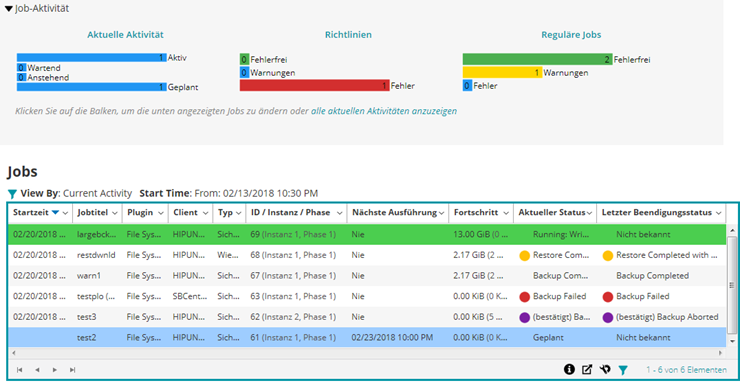Image resolution: width=740 pixels, height=383 pixels.
Task: Sort by the Startzeit column header
Action: pyautogui.click(x=30, y=212)
